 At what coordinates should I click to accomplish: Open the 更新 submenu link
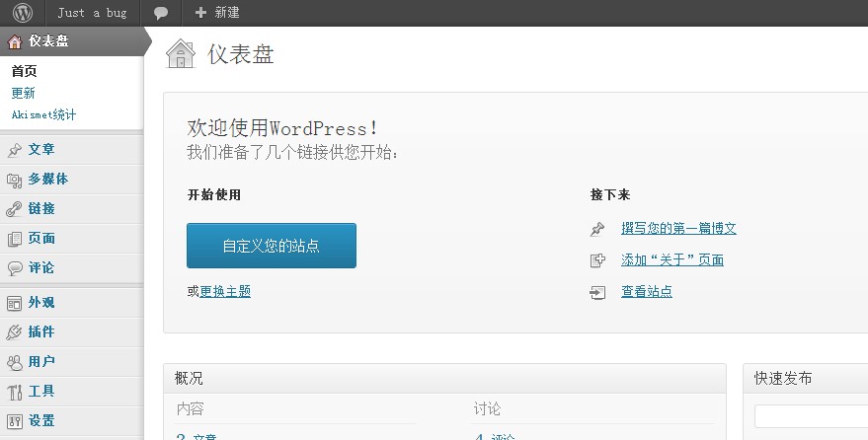click(x=24, y=93)
